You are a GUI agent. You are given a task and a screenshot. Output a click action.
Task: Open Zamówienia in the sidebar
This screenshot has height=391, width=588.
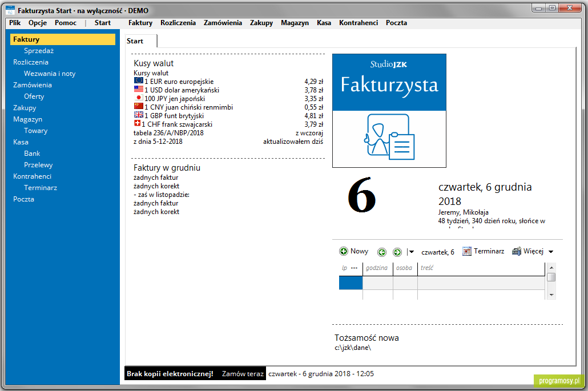(32, 85)
